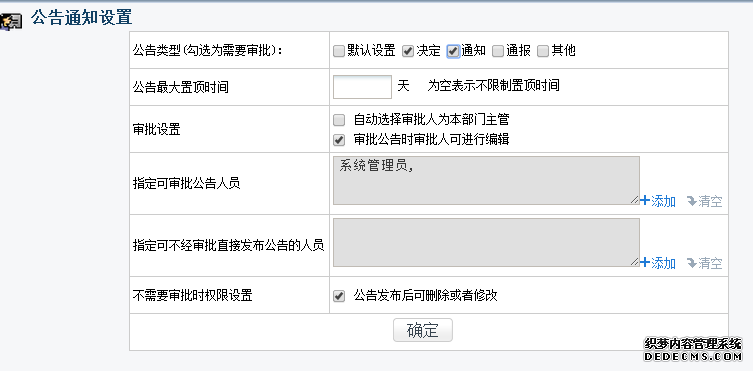Enable 自动选择审批人为本部门主管
The width and height of the screenshot is (753, 371).
(x=339, y=120)
